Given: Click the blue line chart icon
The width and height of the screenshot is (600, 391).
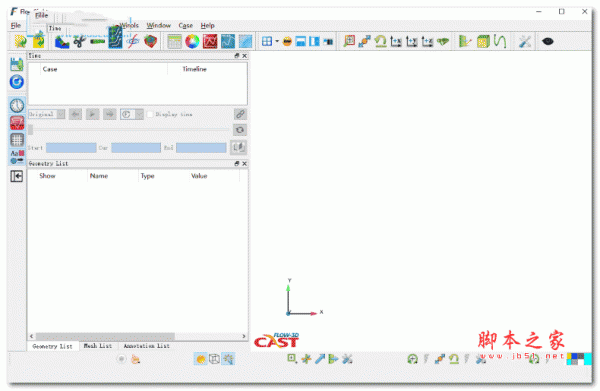Looking at the screenshot, I should 228,41.
